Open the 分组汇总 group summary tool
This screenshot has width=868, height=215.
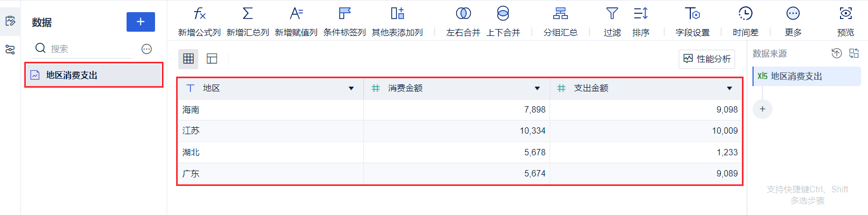pyautogui.click(x=560, y=14)
